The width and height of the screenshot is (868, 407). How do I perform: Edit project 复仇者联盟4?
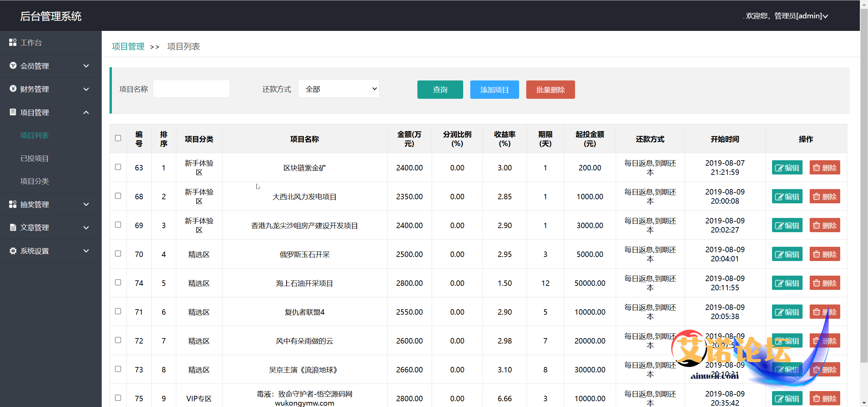(x=787, y=312)
